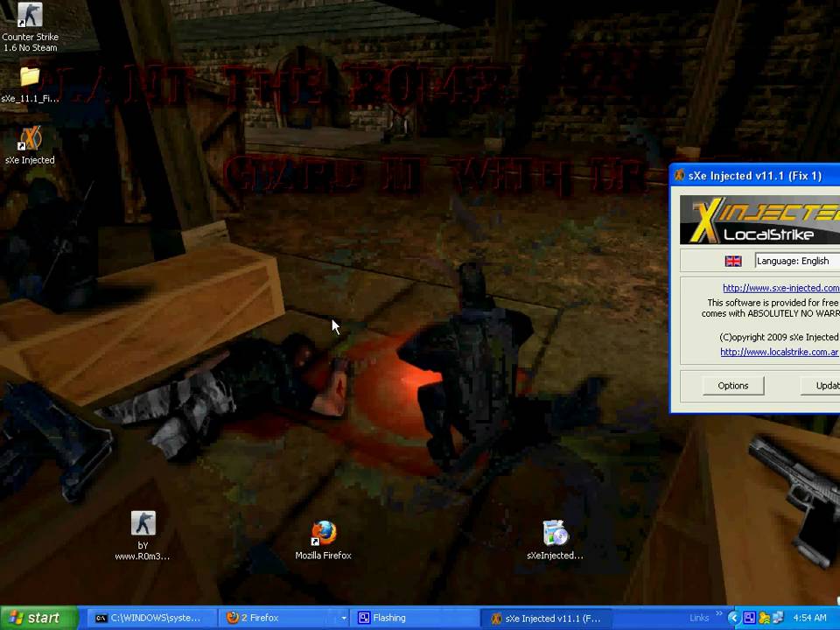The image size is (840, 630).
Task: Open the sXe_11.1_Fi... folder on desktop
Action: pyautogui.click(x=30, y=84)
